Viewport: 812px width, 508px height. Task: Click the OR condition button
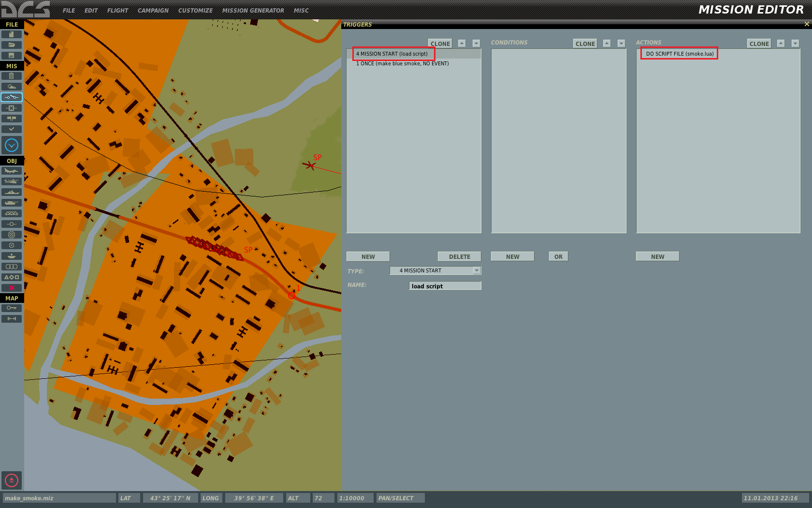[x=559, y=256]
